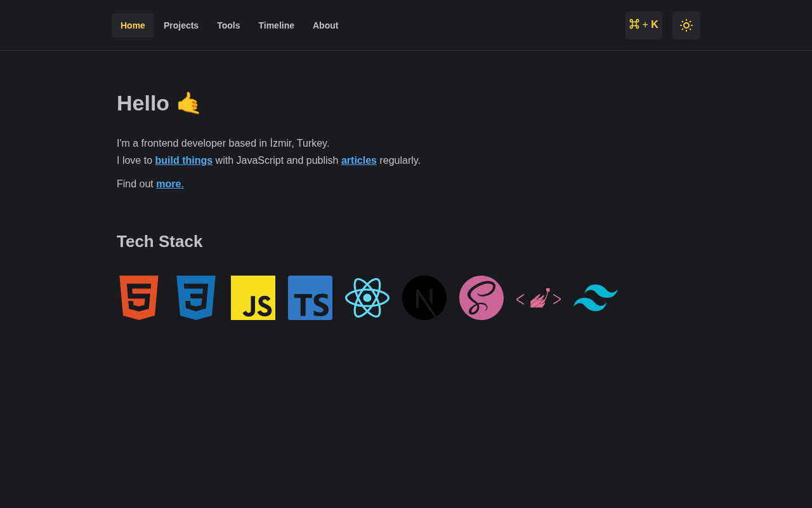Screen dimensions: 812x508
Task: Click the Next.js logo icon
Action: [x=424, y=298]
